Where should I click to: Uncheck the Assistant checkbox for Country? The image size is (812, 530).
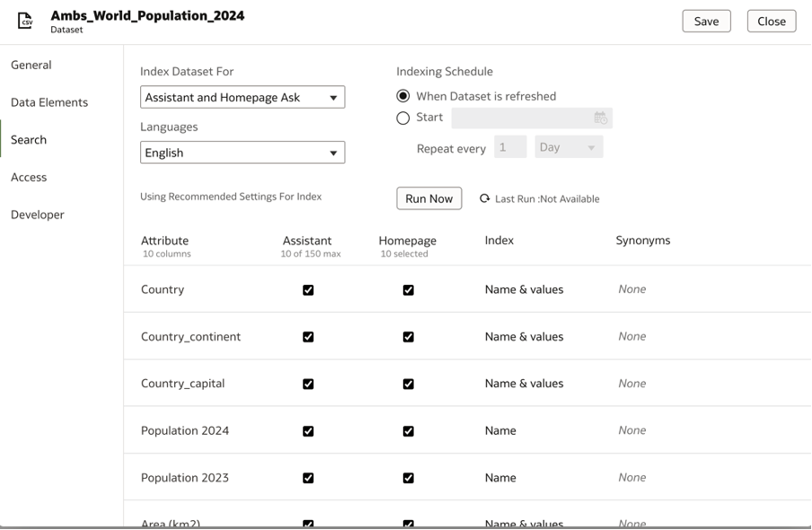308,289
